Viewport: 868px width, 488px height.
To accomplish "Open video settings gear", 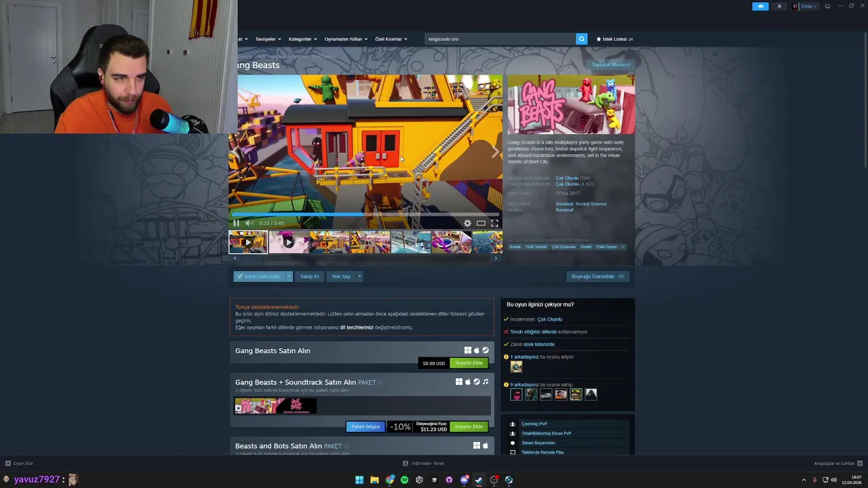I will [x=467, y=223].
